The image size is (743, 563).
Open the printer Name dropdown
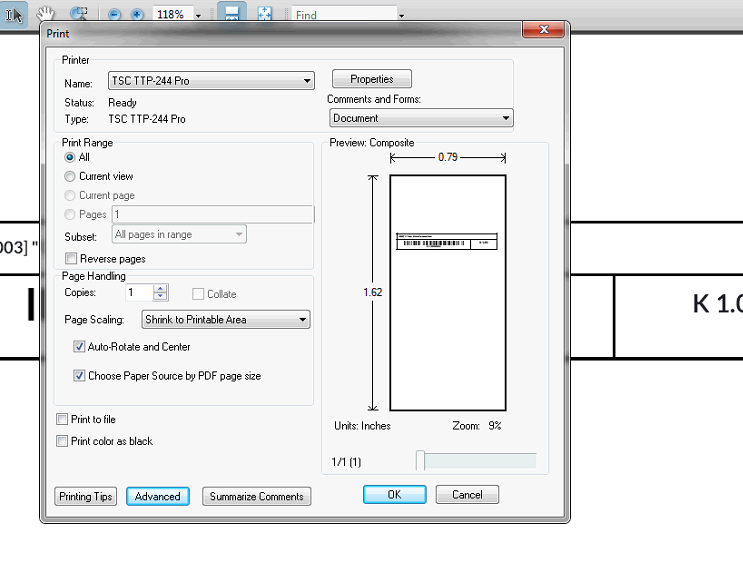point(211,81)
